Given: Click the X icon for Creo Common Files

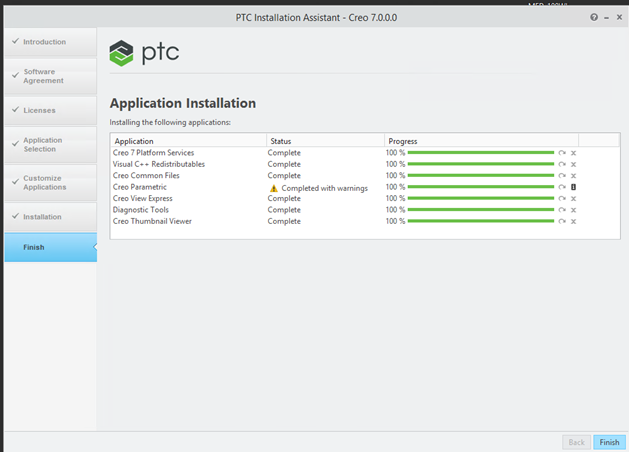Looking at the screenshot, I should (x=574, y=176).
